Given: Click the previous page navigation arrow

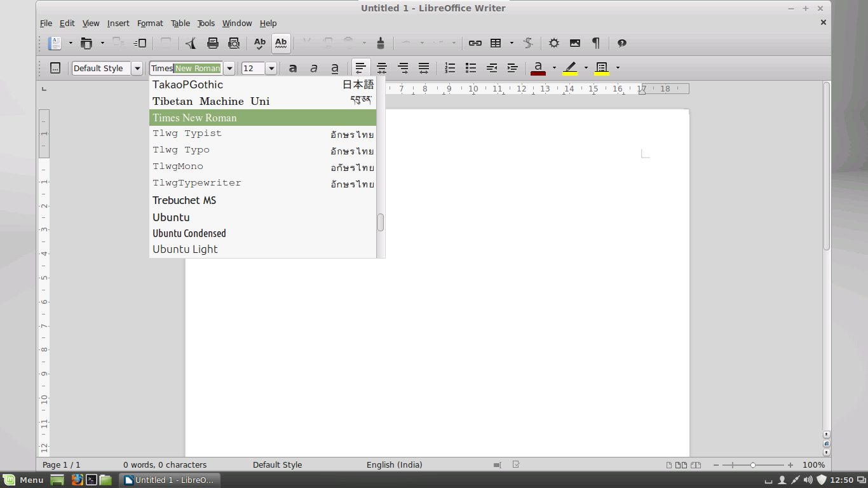Looking at the screenshot, I should click(x=827, y=435).
